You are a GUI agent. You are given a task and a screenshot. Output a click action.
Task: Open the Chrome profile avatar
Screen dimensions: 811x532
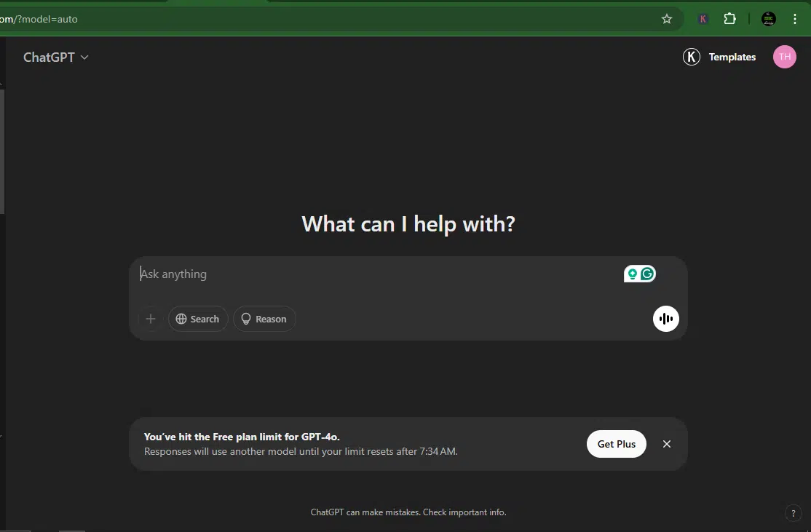769,19
